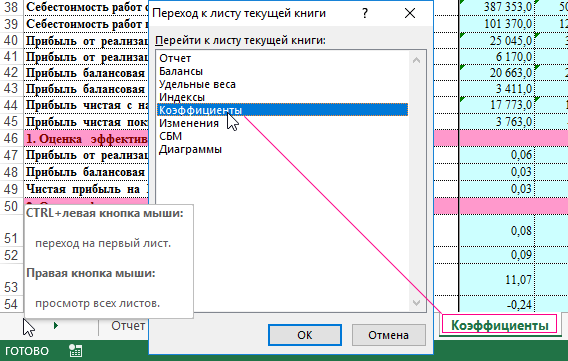This screenshot has width=568, height=361.
Task: Pick Индексы in the sheet list
Action: [x=182, y=97]
